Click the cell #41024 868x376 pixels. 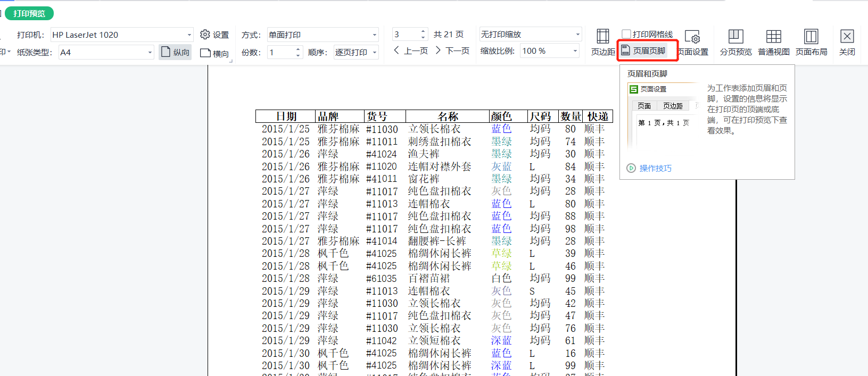click(x=382, y=154)
